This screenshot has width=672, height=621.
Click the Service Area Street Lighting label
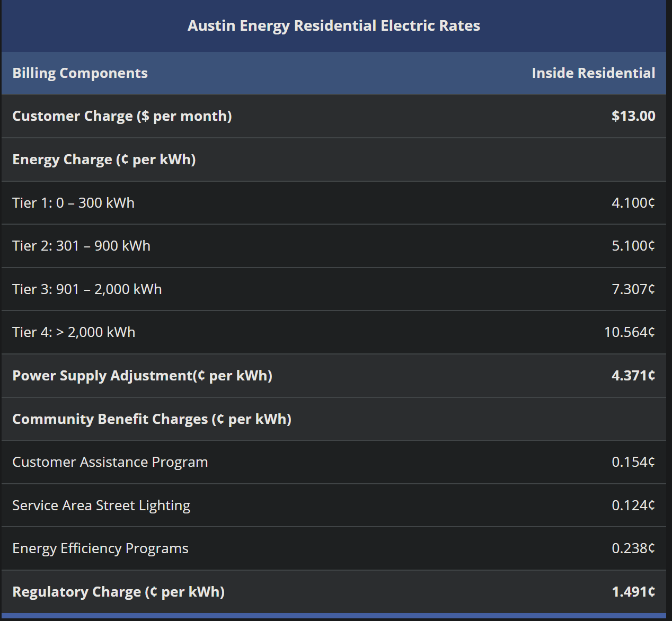click(x=101, y=505)
